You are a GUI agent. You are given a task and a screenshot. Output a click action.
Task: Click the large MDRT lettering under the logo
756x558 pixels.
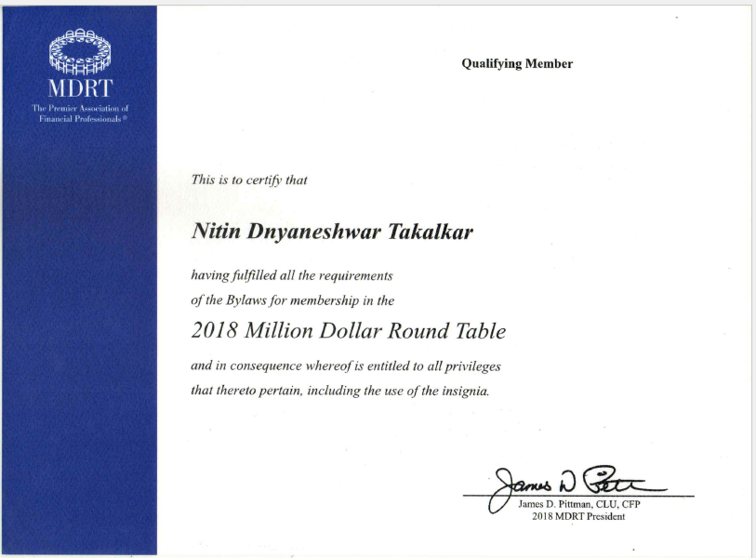79,89
